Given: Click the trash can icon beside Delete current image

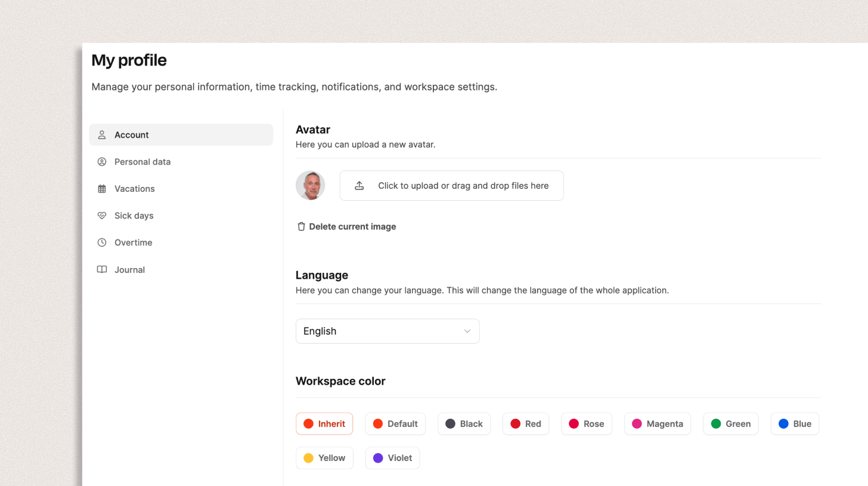Looking at the screenshot, I should (x=302, y=226).
